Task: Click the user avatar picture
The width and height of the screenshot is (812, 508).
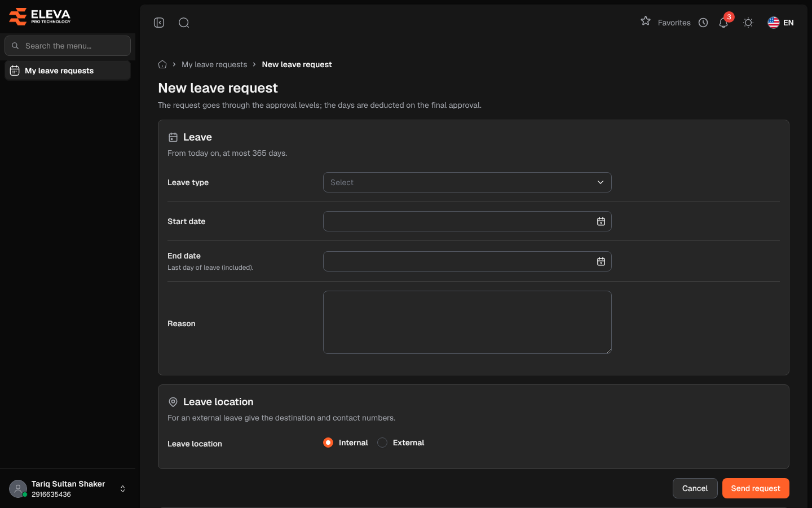Action: (x=18, y=489)
